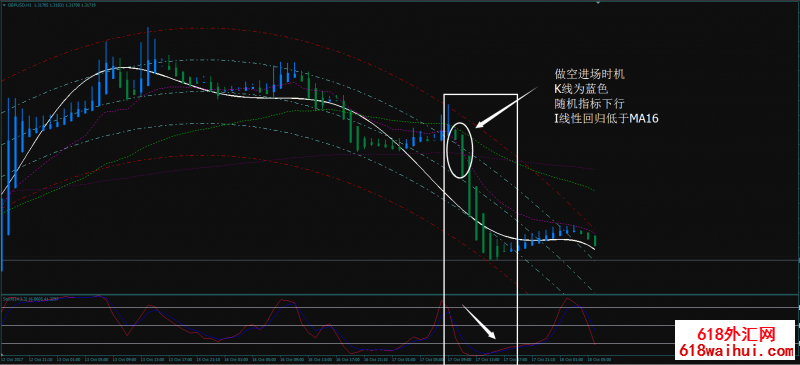Viewport: 800px width, 365px height.
Task: Click the 13 Oct 09:00 time axis label
Action: coord(124,359)
